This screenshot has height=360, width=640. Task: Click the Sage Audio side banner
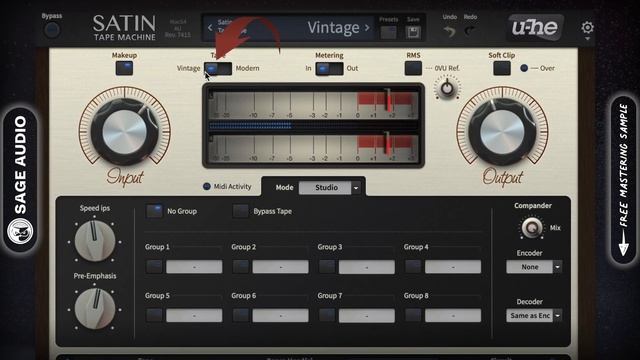point(20,180)
